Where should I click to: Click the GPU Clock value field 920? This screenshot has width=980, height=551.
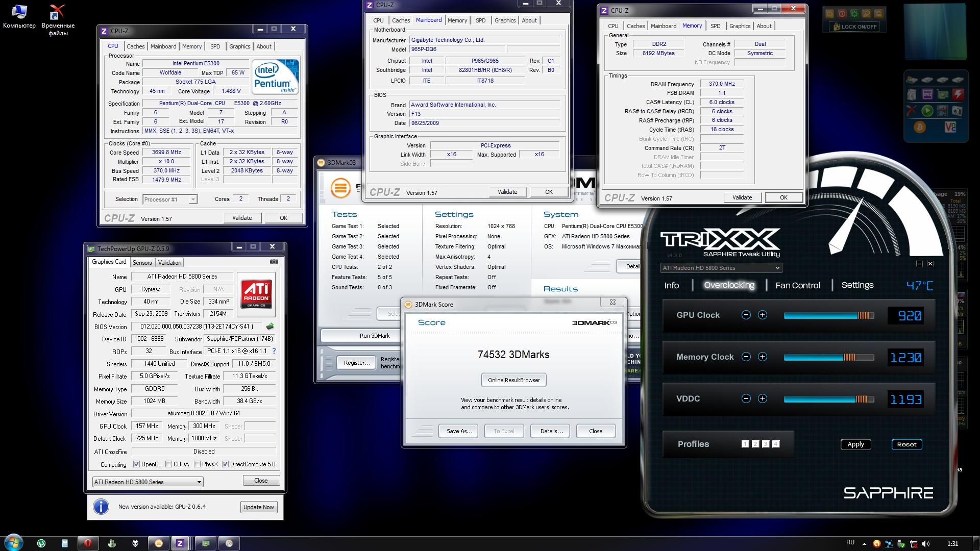906,316
